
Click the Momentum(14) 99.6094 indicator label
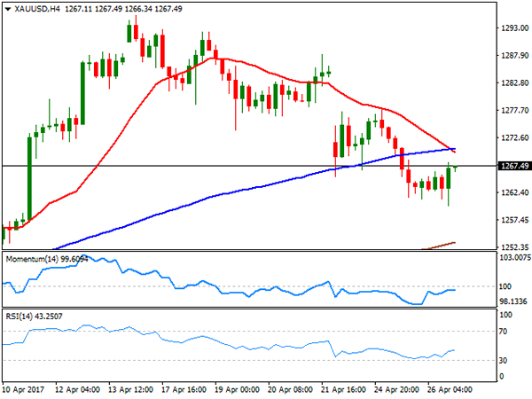(47, 259)
